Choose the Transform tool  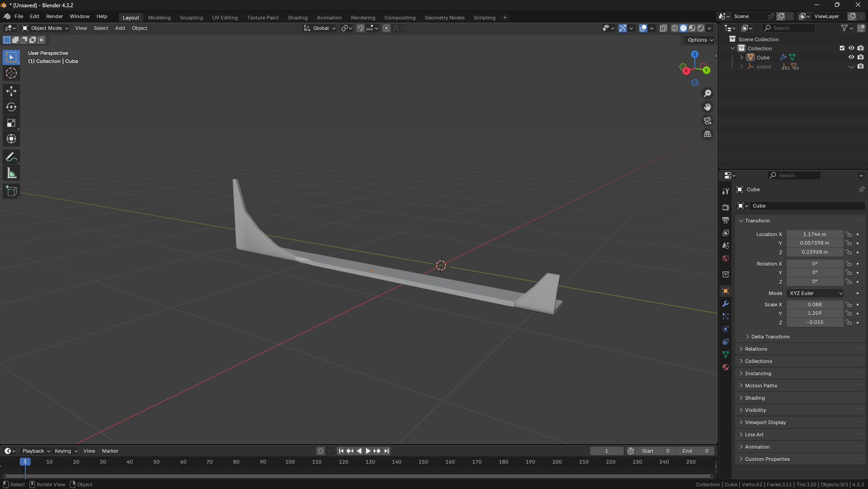[11, 139]
